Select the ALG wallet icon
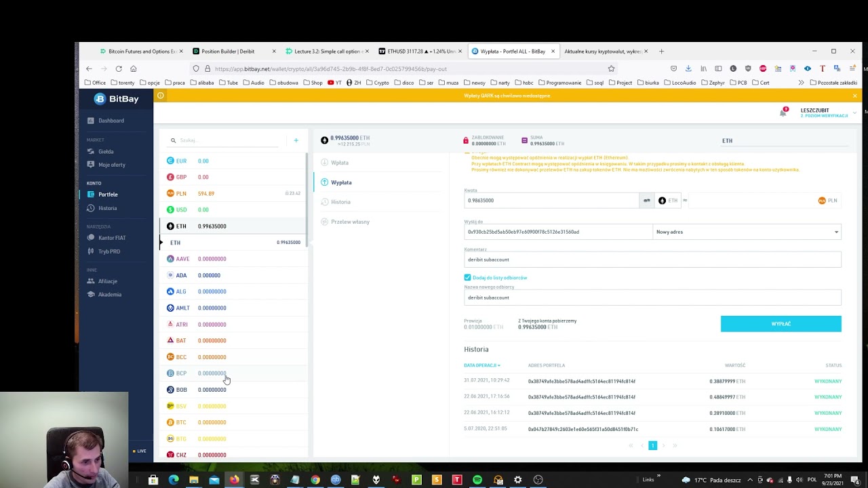868x488 pixels. coord(170,291)
